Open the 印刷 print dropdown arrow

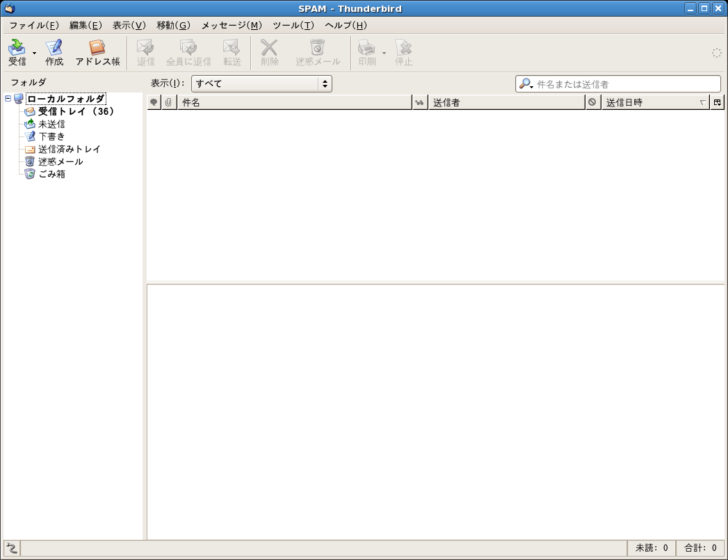[x=384, y=53]
